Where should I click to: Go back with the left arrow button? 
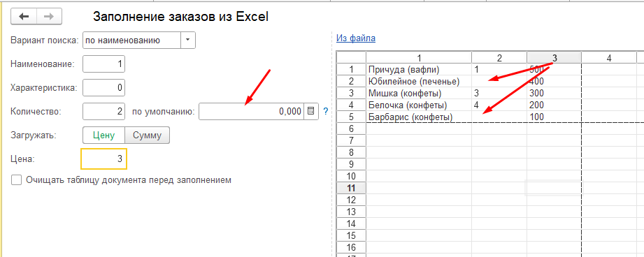click(23, 16)
